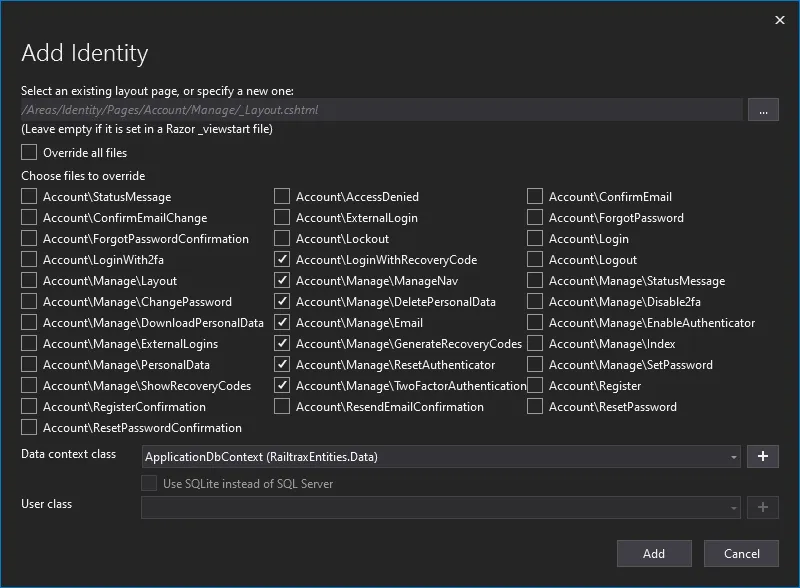Uncheck Account\LoginWithRecoveryCode
Image resolution: width=800 pixels, height=588 pixels.
(x=282, y=259)
